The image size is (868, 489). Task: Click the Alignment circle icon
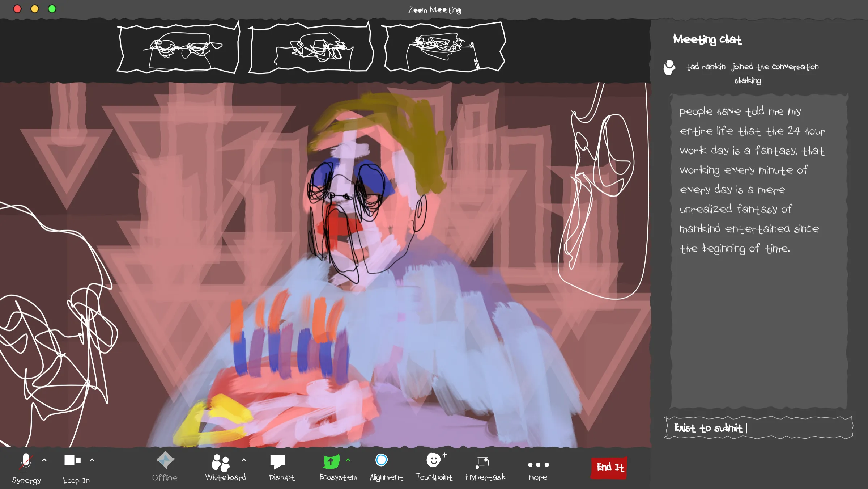click(x=382, y=460)
